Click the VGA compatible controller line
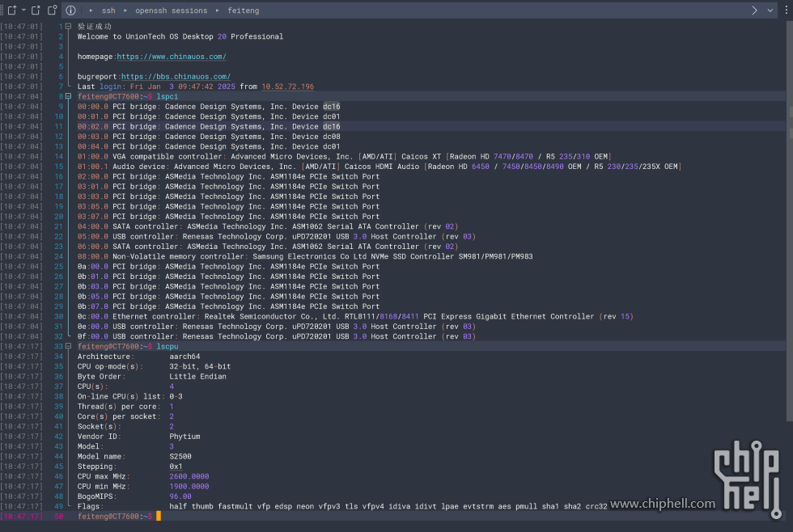The height and width of the screenshot is (532, 793). click(344, 157)
